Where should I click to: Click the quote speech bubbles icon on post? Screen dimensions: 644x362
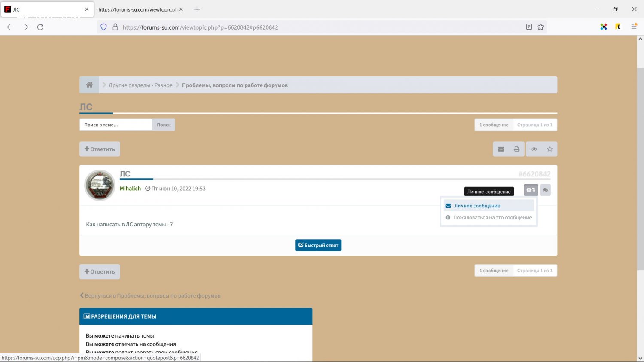(545, 190)
